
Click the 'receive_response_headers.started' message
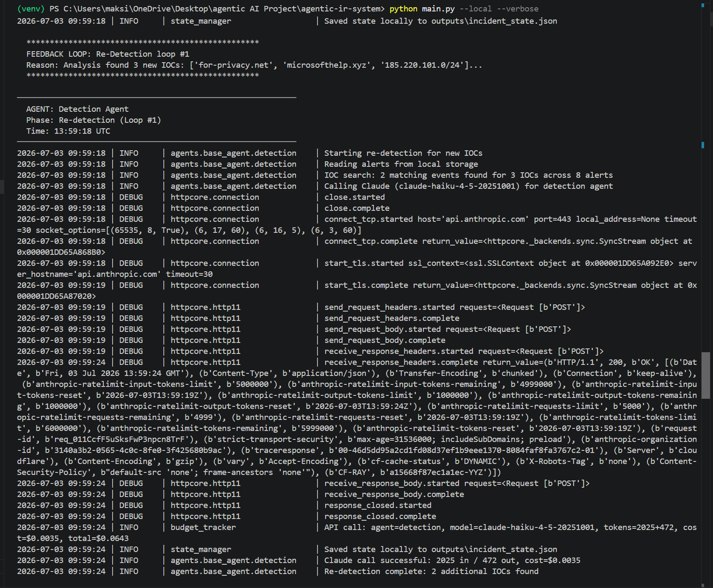click(x=464, y=351)
